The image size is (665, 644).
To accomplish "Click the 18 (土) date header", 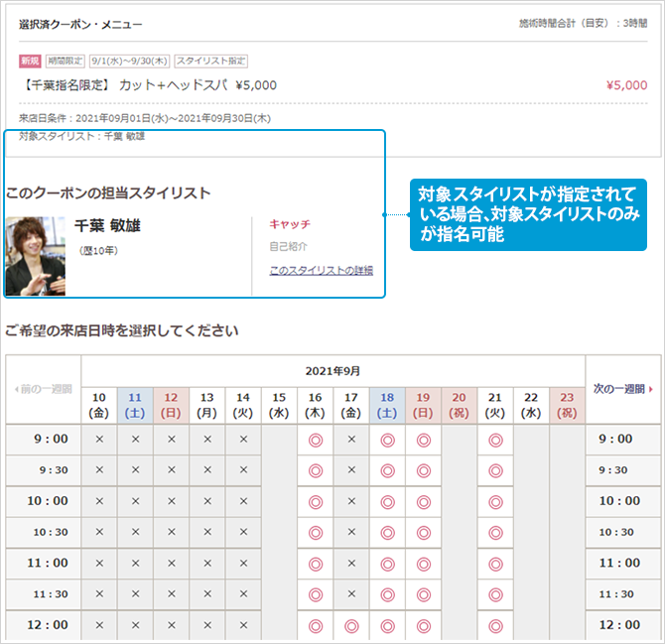I will coord(387,404).
